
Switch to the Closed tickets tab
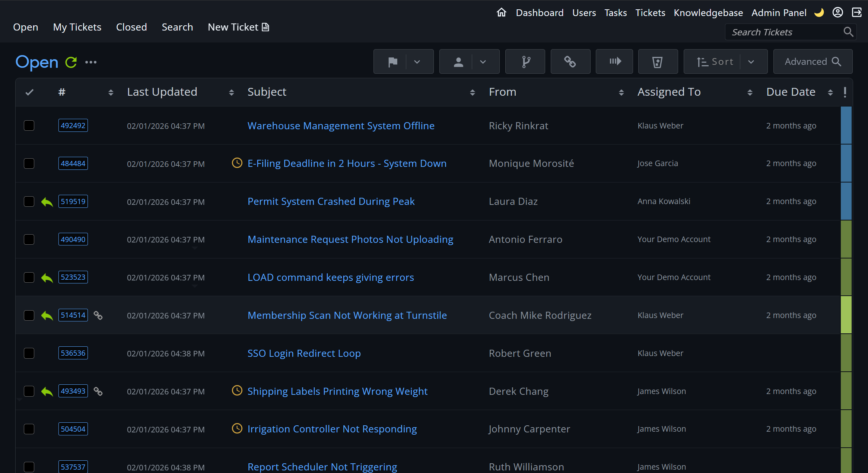tap(131, 27)
